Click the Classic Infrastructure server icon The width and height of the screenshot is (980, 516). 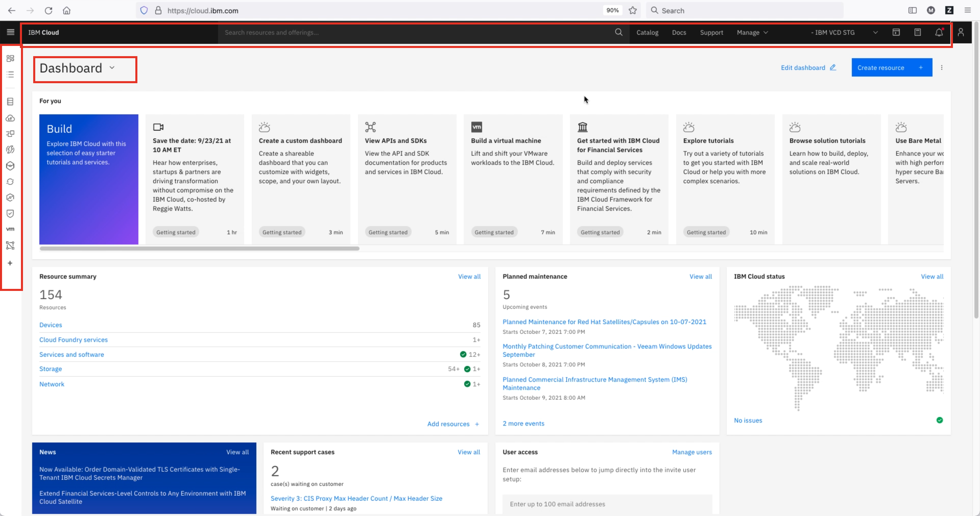tap(10, 102)
